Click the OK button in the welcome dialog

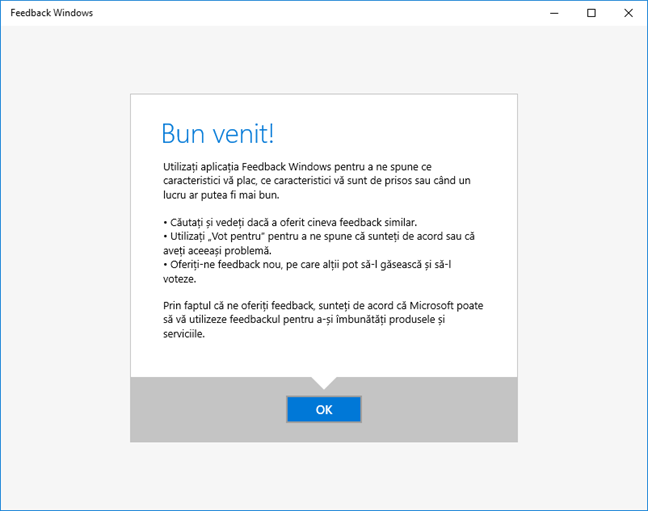coord(324,409)
